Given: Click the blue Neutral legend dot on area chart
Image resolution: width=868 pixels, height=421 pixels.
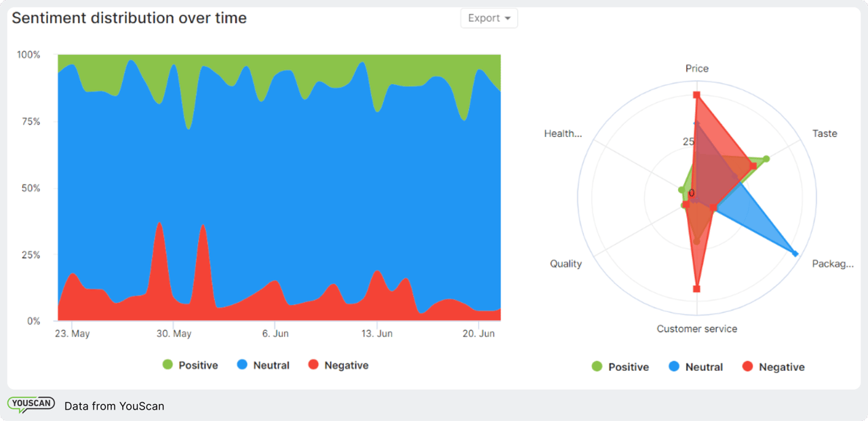Looking at the screenshot, I should 241,365.
